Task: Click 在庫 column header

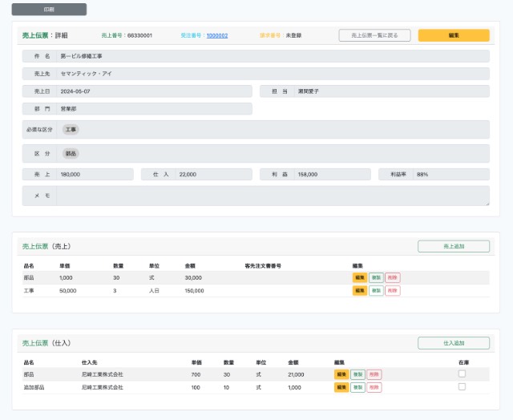Action: point(463,362)
